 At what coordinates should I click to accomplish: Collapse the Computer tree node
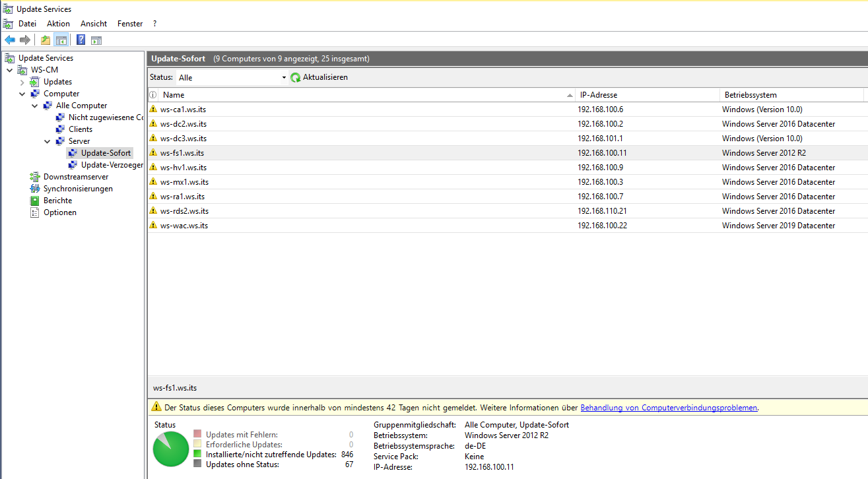click(x=22, y=94)
